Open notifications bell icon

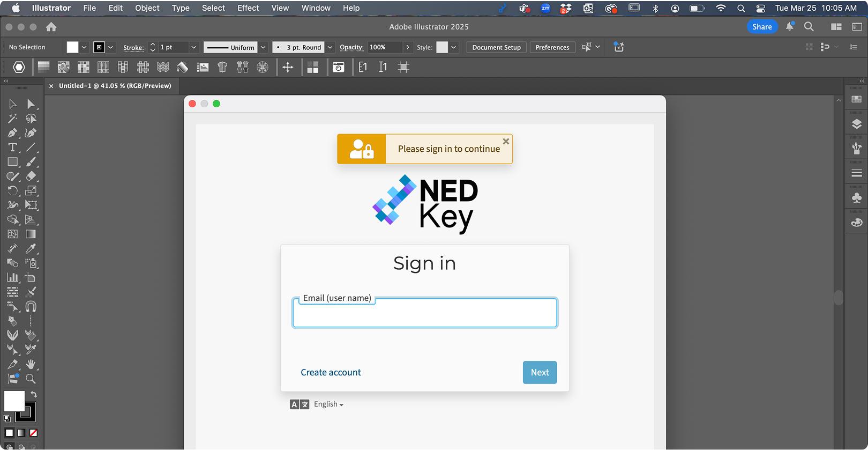coord(790,26)
